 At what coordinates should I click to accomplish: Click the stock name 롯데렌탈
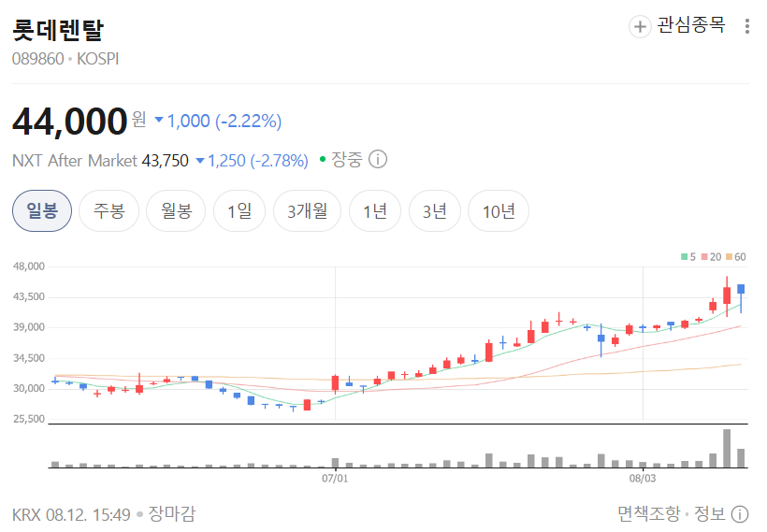(x=58, y=30)
